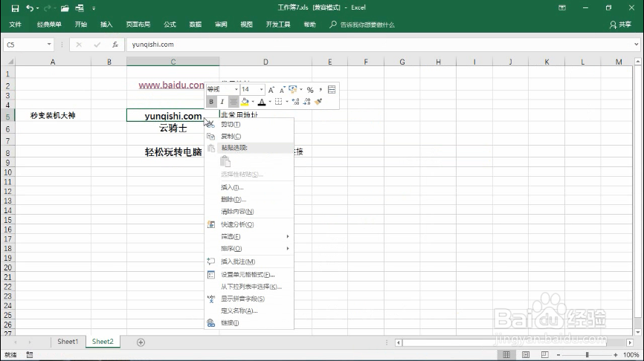Apply accounting number format in mini toolbar
The image size is (644, 361).
click(293, 89)
